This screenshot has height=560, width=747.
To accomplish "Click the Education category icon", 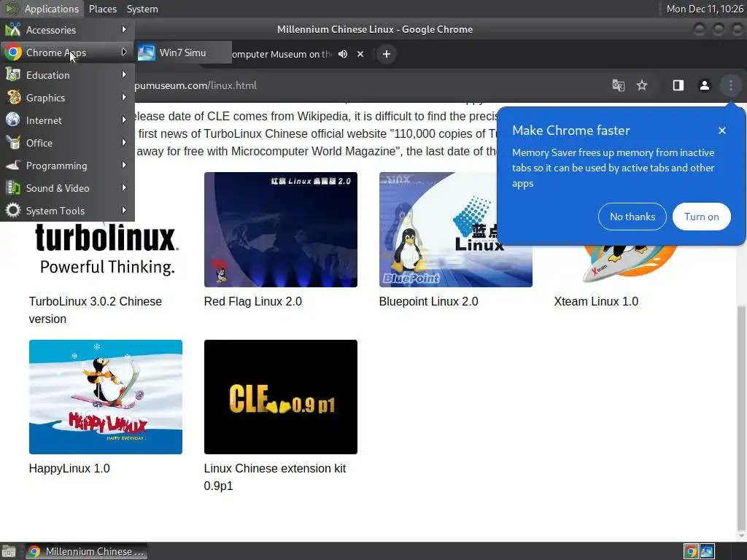I will (x=13, y=75).
